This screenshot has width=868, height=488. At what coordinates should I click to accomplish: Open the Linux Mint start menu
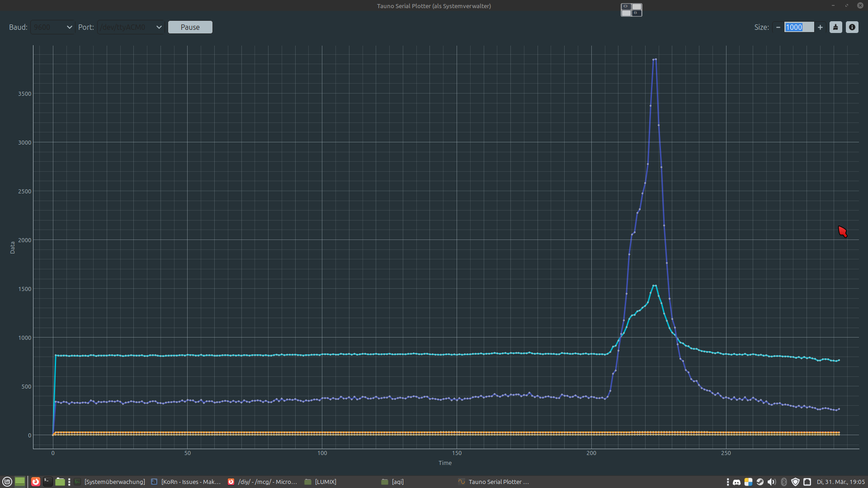click(x=7, y=482)
